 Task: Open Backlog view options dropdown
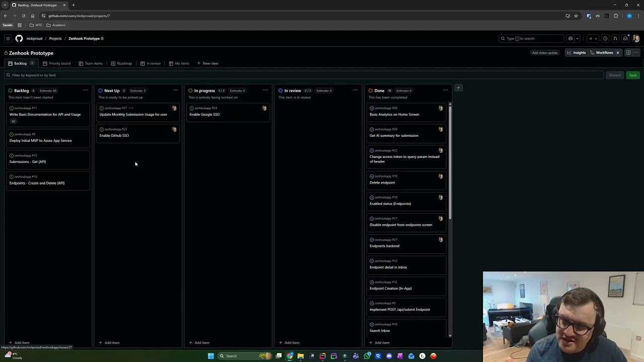click(x=32, y=63)
